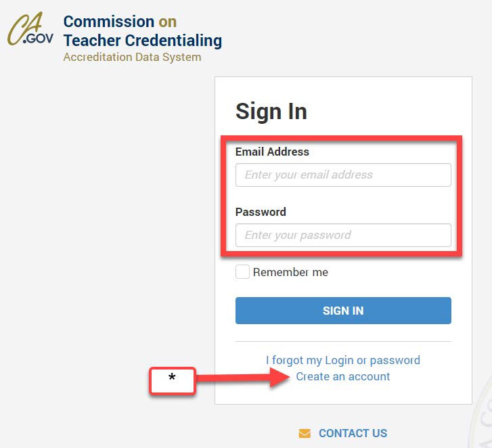492x448 pixels.
Task: Focus the Password input field
Action: 343,236
